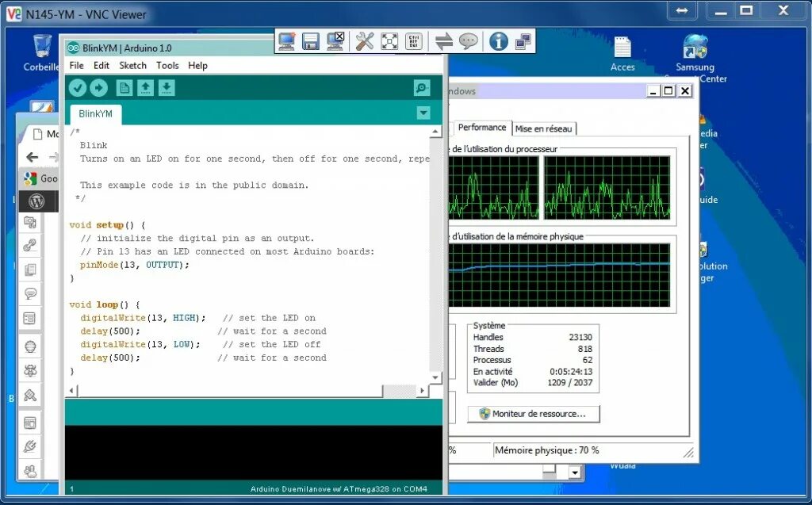812x505 pixels.
Task: Toggle VNC full screen mode icon
Action: pos(389,41)
